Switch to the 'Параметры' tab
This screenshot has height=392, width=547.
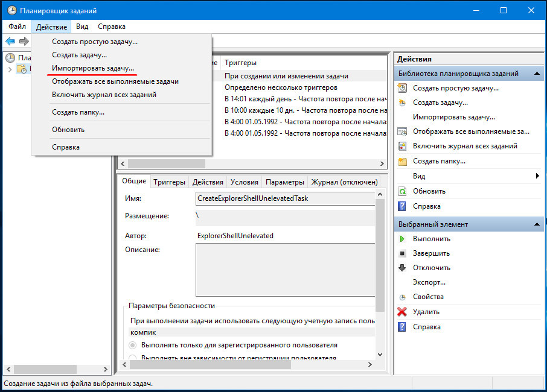tap(285, 182)
